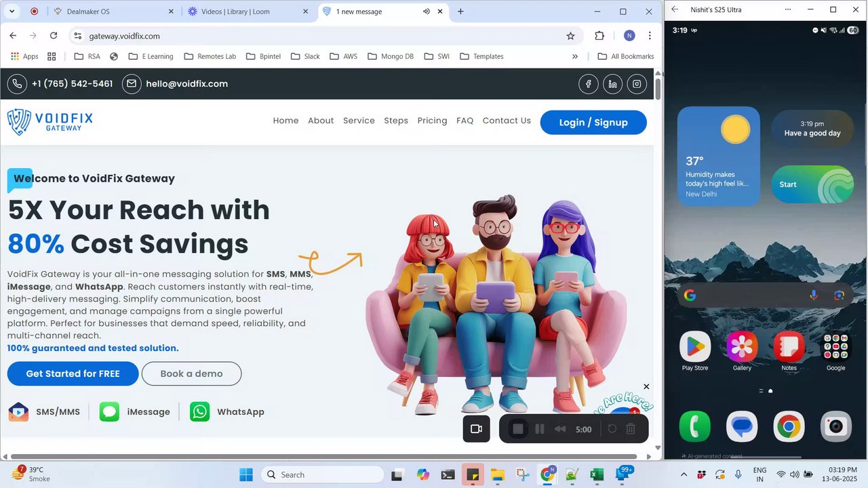Open phone window three-dot options menu
Screen dimensions: 868x488
click(x=787, y=9)
